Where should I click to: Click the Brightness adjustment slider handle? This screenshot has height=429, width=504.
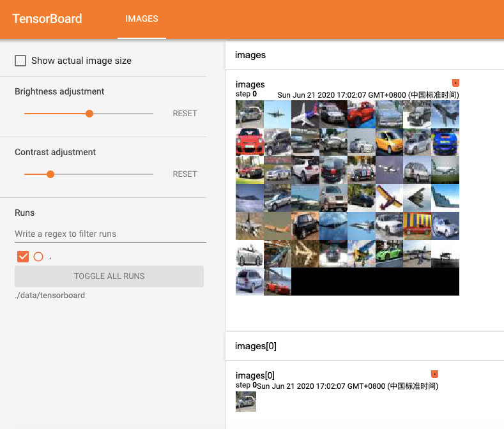(x=89, y=114)
